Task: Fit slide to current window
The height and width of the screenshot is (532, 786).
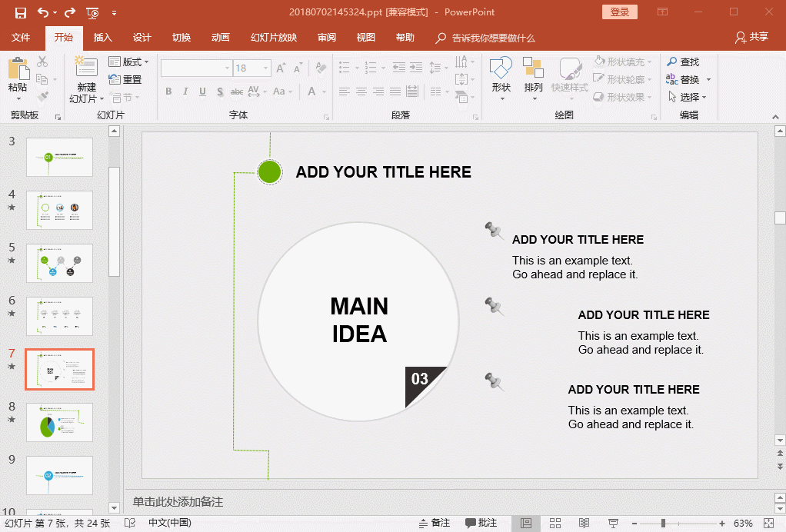Action: [769, 523]
